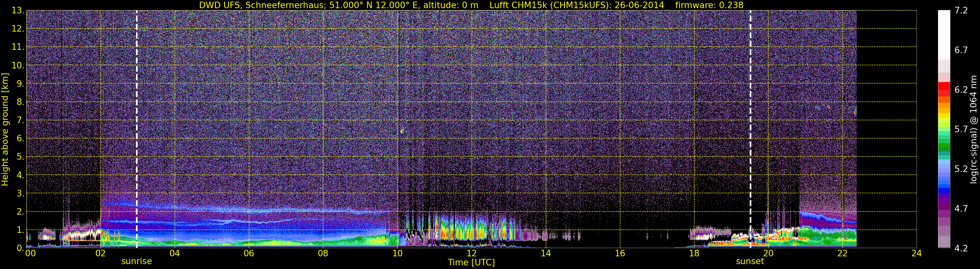Click the 13 tick label on height axis

(18, 11)
